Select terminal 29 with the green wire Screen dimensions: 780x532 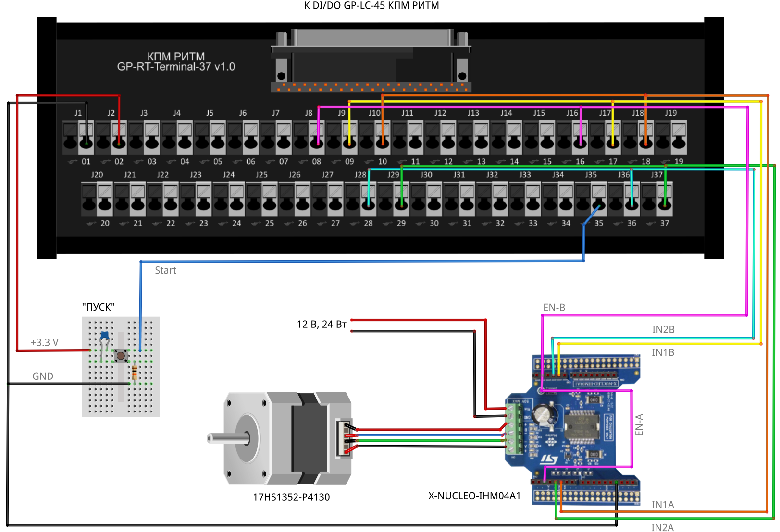[x=401, y=206]
